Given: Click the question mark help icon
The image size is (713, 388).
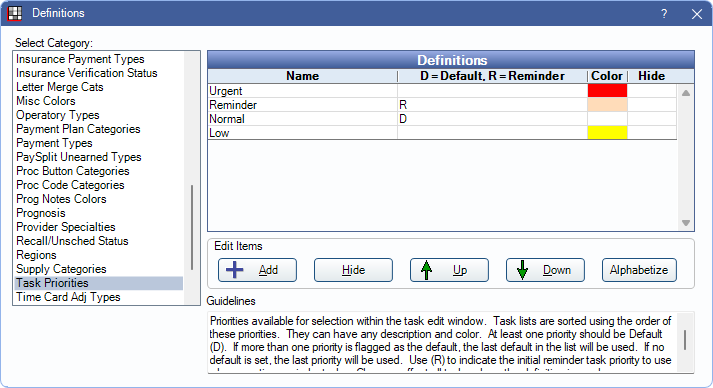Looking at the screenshot, I should coord(664,14).
